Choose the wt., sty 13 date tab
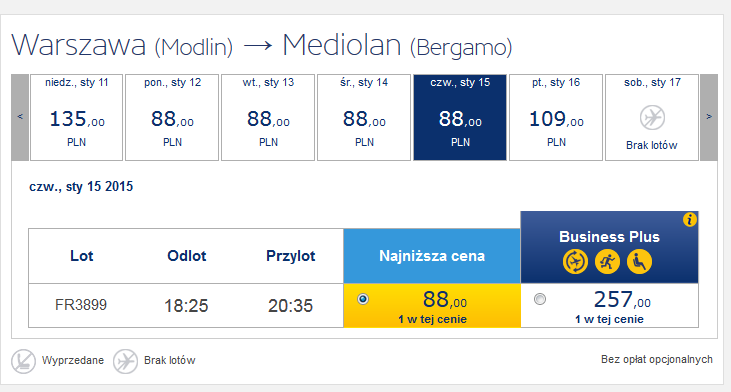 click(268, 117)
